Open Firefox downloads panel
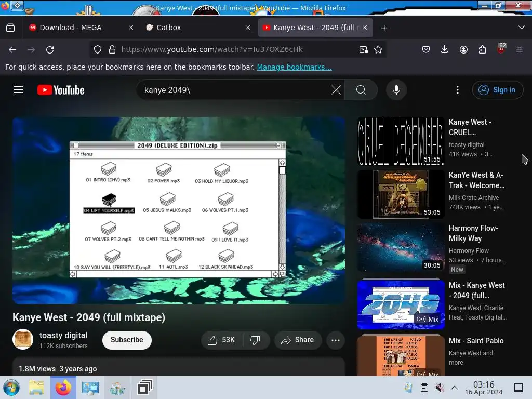 pyautogui.click(x=445, y=49)
